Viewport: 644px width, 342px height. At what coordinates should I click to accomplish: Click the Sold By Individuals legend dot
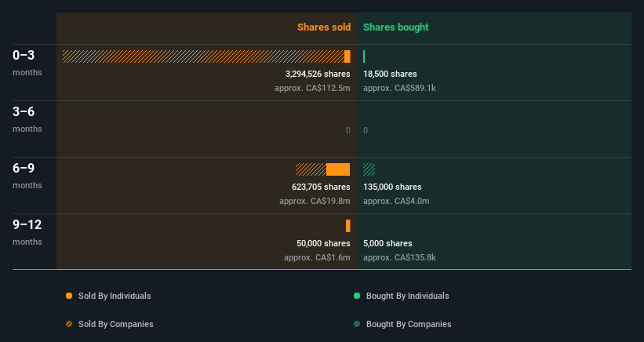coord(69,296)
